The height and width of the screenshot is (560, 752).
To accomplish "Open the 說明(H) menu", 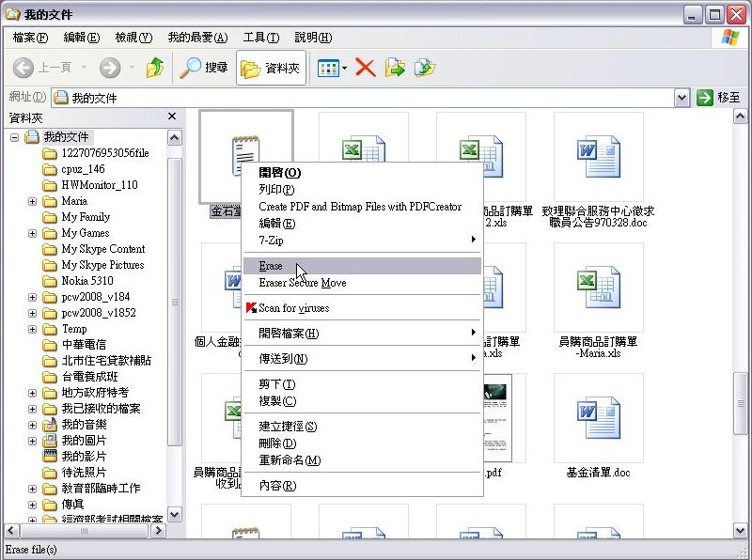I will tap(313, 38).
